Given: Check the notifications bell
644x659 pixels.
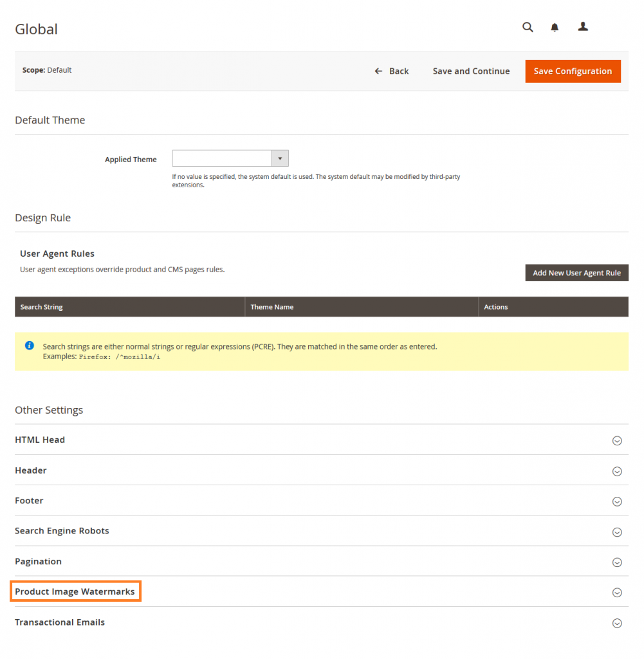Looking at the screenshot, I should [555, 27].
